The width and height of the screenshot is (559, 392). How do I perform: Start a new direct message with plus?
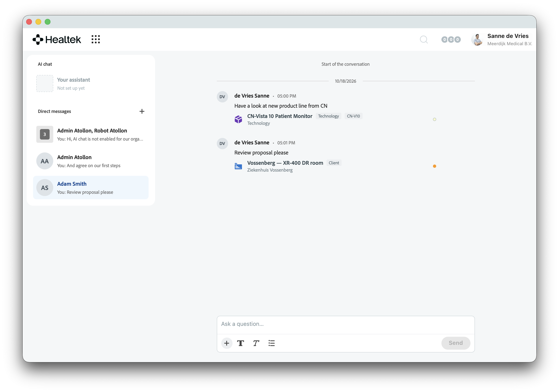142,111
